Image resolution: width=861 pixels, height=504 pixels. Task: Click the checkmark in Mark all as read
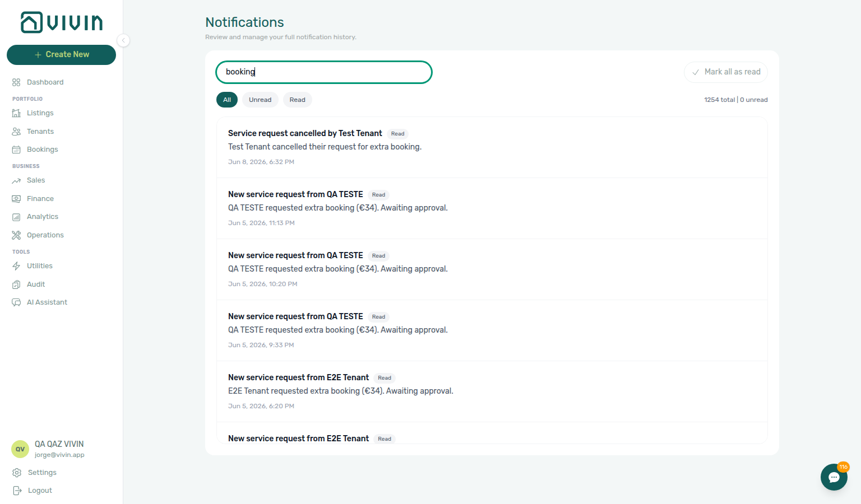click(x=696, y=72)
